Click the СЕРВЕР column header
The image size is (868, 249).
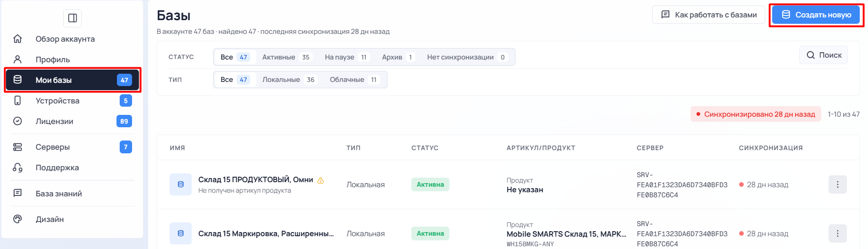coord(650,148)
